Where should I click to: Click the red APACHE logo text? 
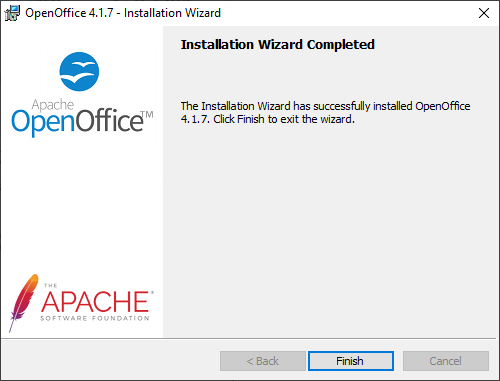coord(95,302)
